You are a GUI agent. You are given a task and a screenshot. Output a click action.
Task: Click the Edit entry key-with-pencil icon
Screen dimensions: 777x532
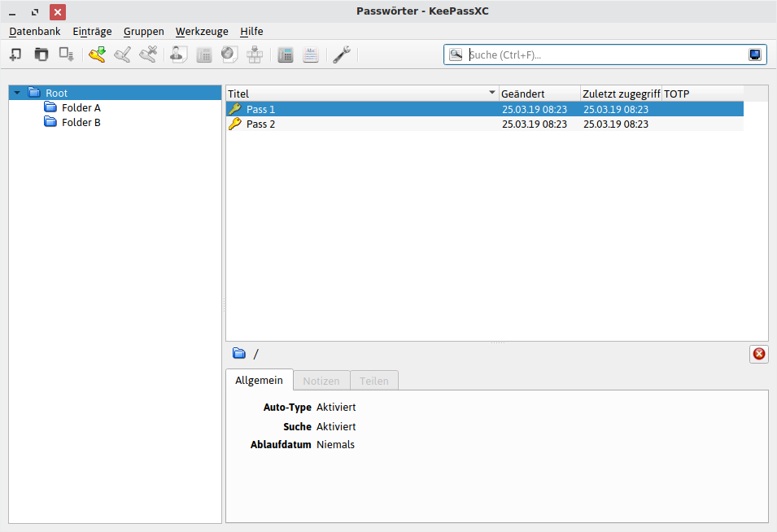click(x=122, y=55)
